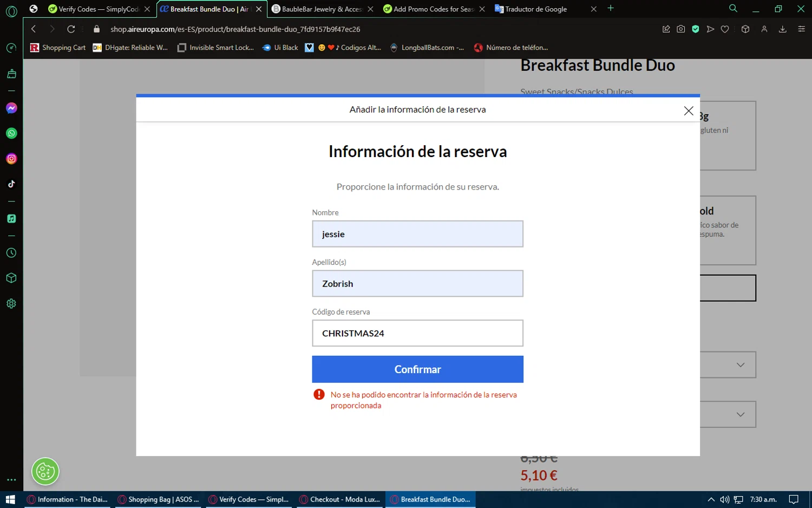Click the heart bookmark icon in address bar
Image resolution: width=812 pixels, height=508 pixels.
tap(725, 29)
